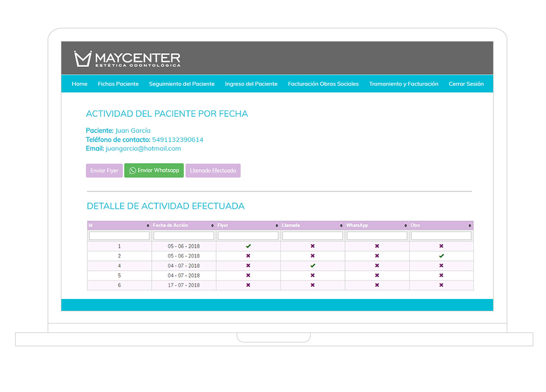
Task: Click Id cell 4
Action: click(x=119, y=265)
